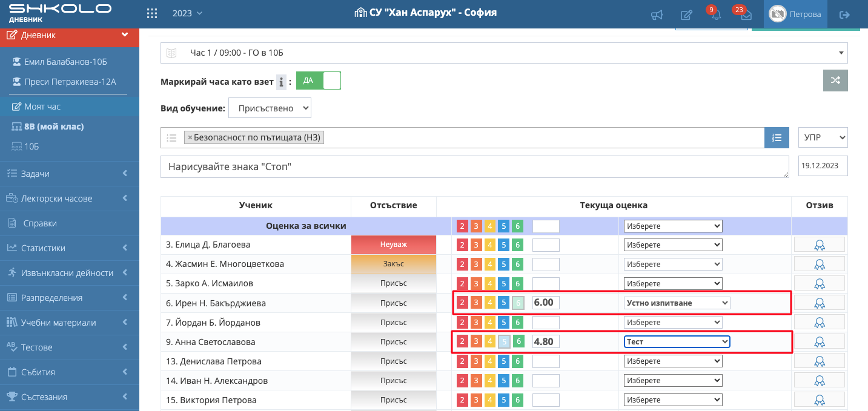
Task: Select yellow grade 4 for Виктория Петрова
Action: coord(489,400)
